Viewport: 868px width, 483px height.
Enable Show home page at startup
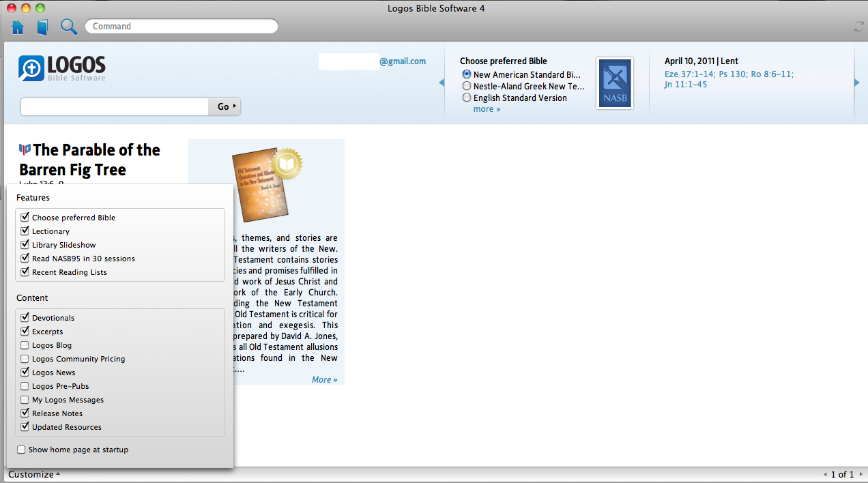click(22, 450)
